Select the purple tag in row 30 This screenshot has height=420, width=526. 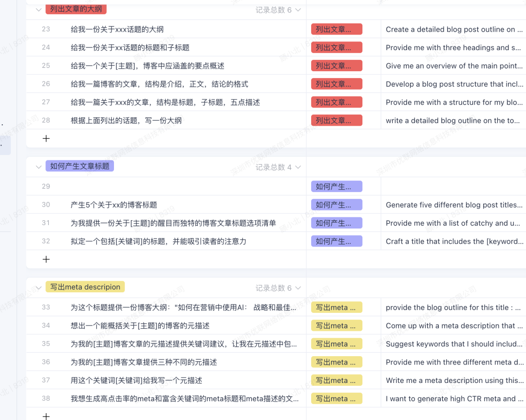(337, 205)
